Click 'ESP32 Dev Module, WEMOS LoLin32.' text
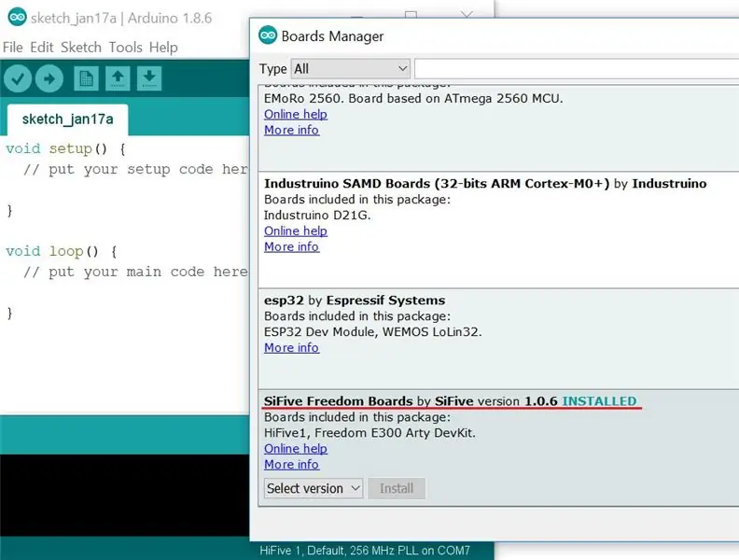 [x=372, y=332]
